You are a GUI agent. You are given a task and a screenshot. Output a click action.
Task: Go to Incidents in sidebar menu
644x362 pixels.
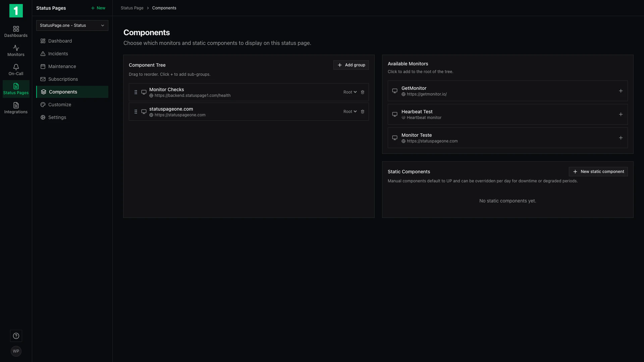pos(58,54)
